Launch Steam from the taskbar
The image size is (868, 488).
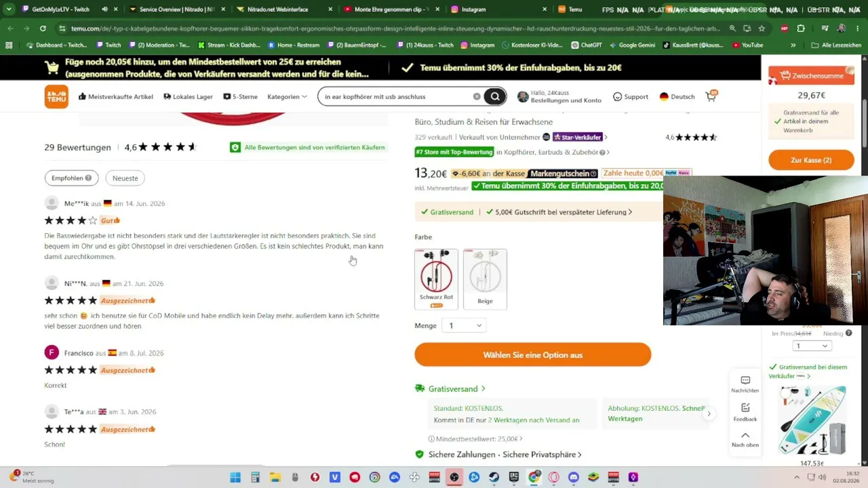(494, 477)
